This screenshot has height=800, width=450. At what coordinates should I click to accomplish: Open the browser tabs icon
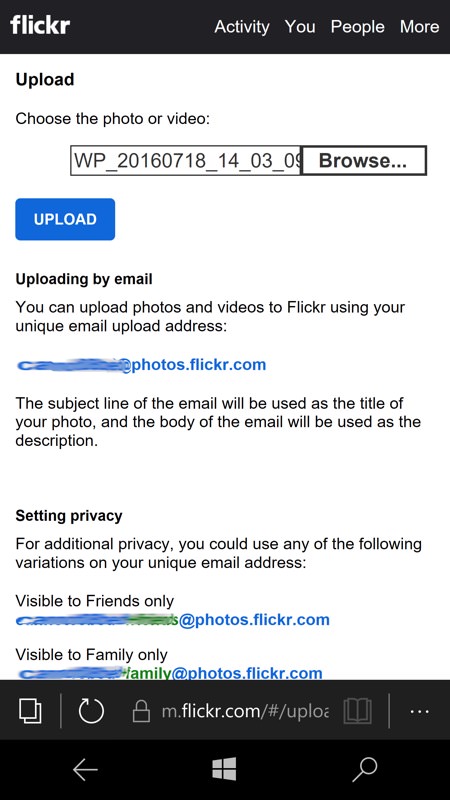[30, 710]
